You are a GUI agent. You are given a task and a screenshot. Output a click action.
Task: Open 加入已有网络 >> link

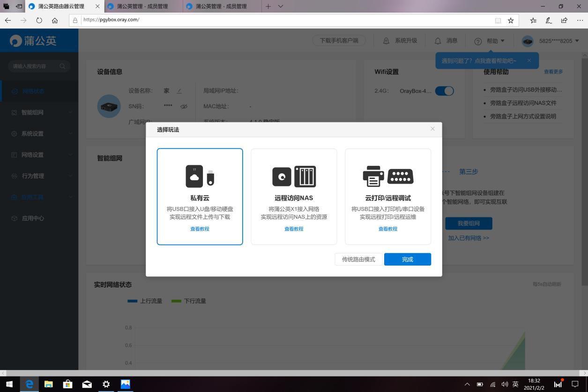click(469, 238)
